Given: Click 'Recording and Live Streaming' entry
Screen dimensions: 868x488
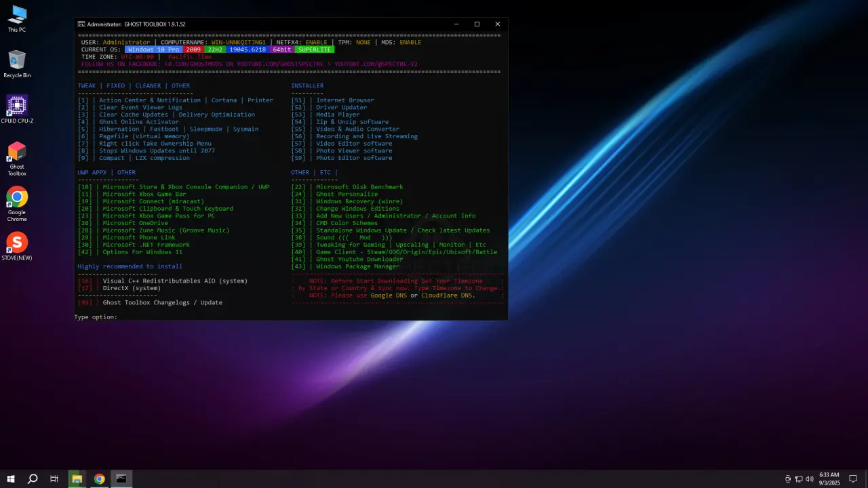Looking at the screenshot, I should coord(354,136).
